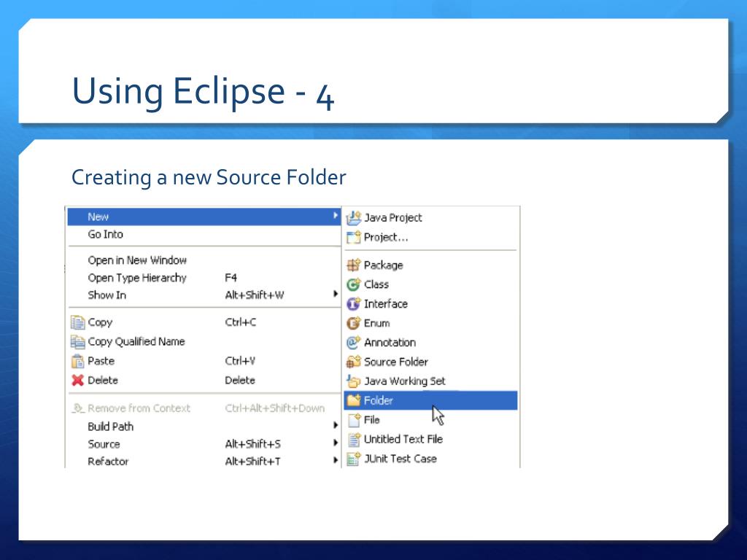Create a new Annotation
This screenshot has width=747, height=560.
point(430,343)
